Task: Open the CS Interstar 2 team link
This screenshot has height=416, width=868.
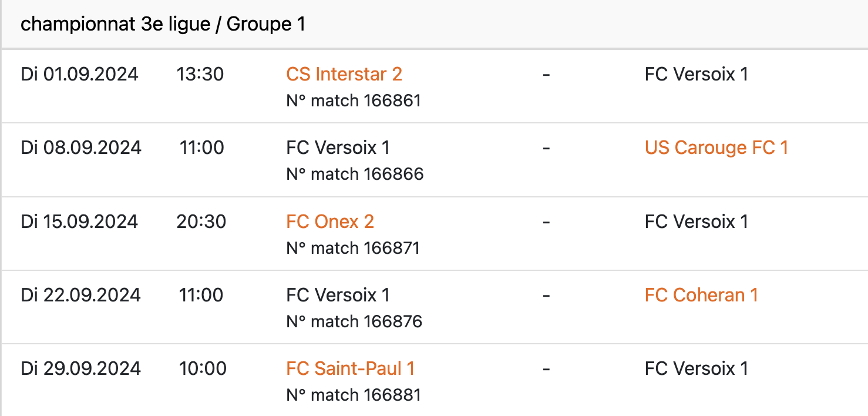Action: point(344,75)
